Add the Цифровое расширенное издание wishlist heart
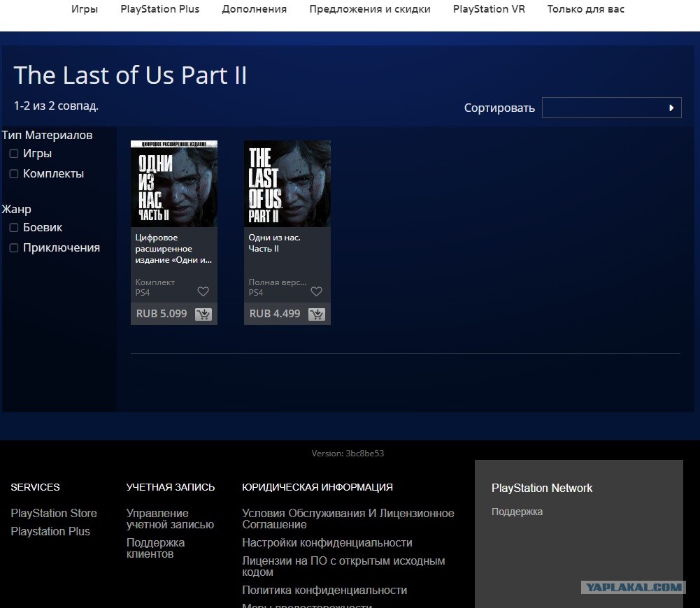 [203, 291]
